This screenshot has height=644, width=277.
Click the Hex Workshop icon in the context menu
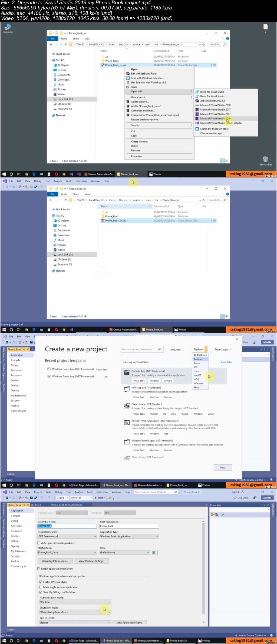coord(128,82)
